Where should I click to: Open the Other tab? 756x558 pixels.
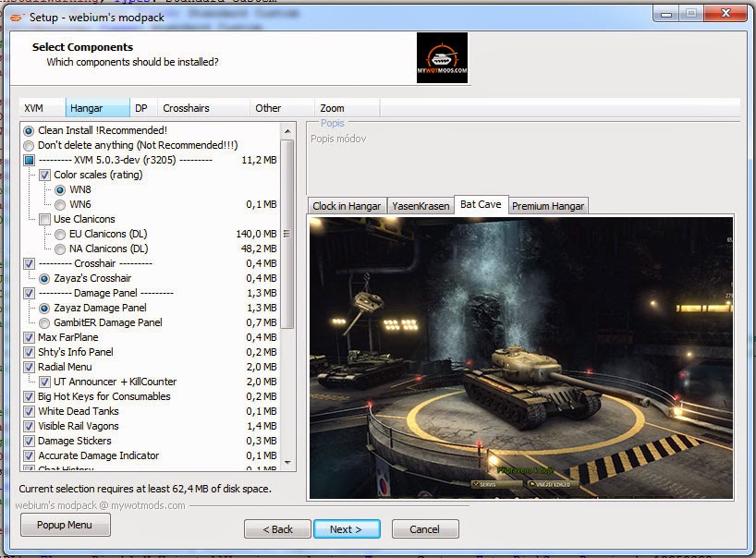click(282, 108)
